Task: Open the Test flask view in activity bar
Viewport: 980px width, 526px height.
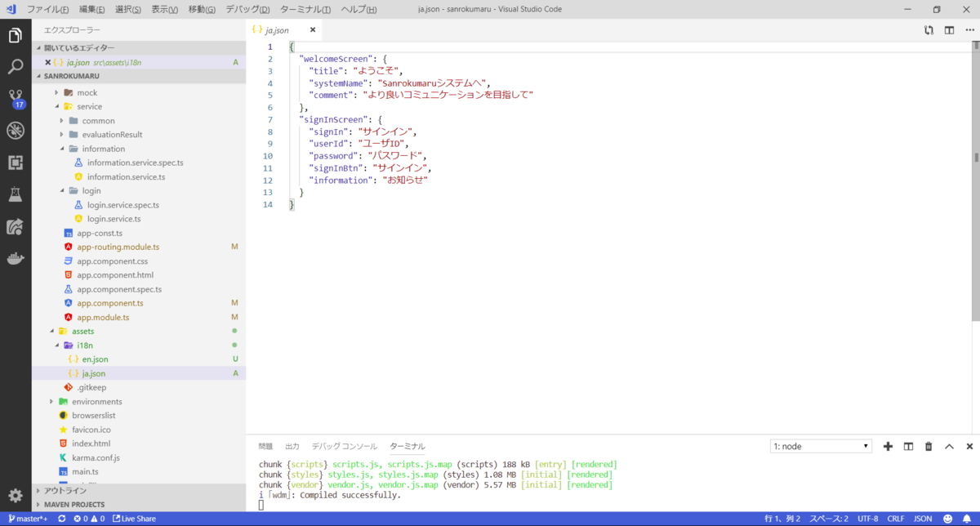Action: (x=16, y=194)
